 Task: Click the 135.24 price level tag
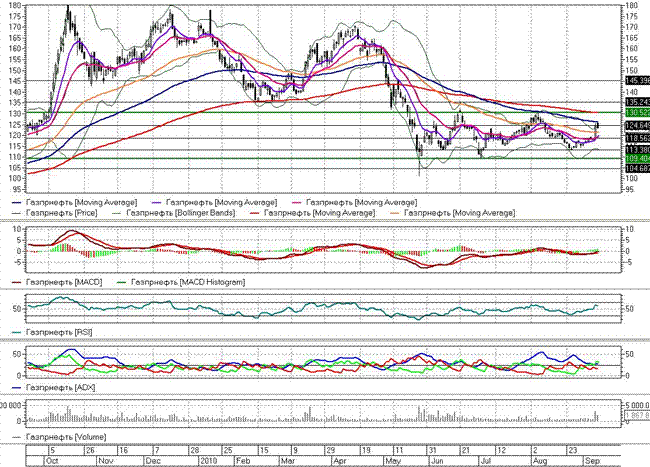click(x=637, y=102)
